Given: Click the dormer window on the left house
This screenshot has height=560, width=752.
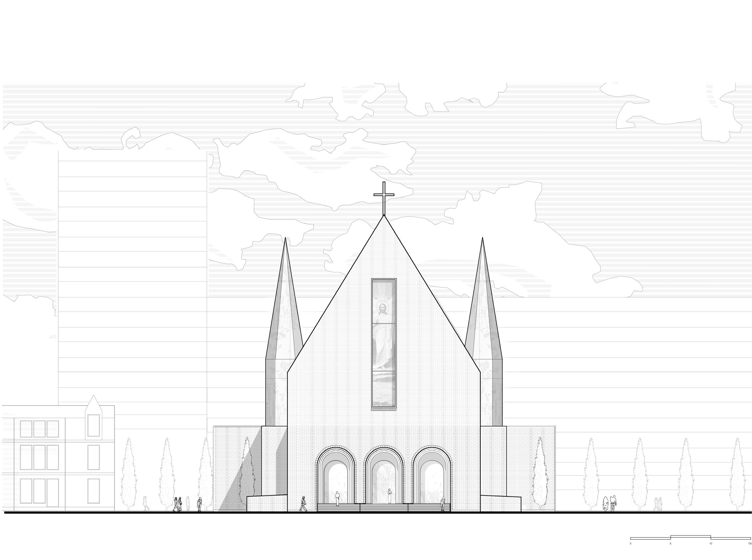Looking at the screenshot, I should pos(94,425).
